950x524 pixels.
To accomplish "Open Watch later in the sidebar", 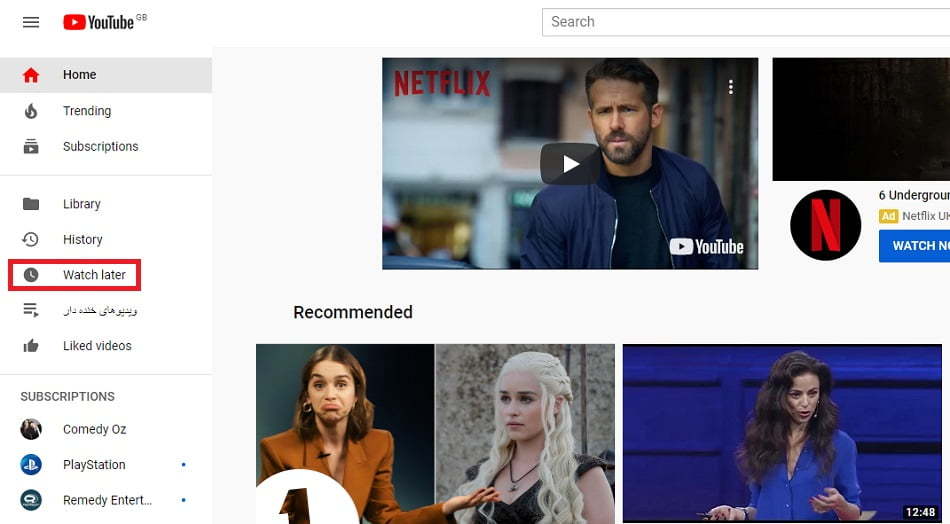I will click(x=106, y=275).
